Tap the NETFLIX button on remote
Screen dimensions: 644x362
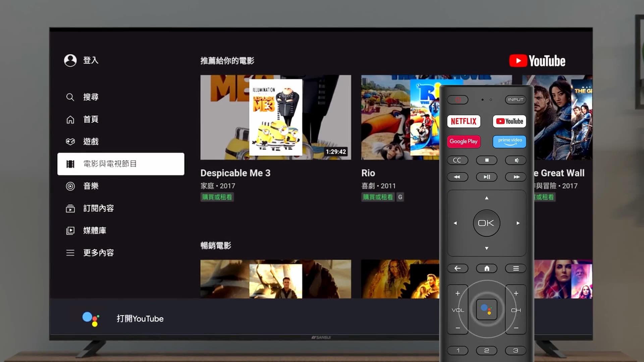(464, 121)
